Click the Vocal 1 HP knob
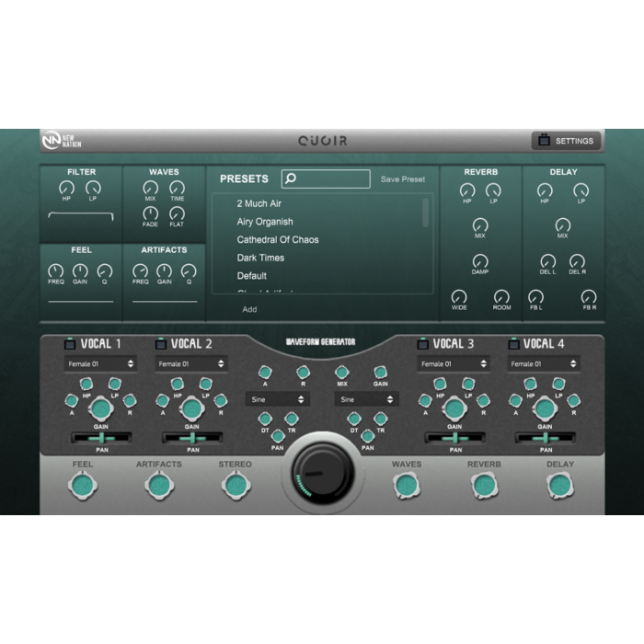Viewport: 644px width, 644px height. click(x=86, y=384)
